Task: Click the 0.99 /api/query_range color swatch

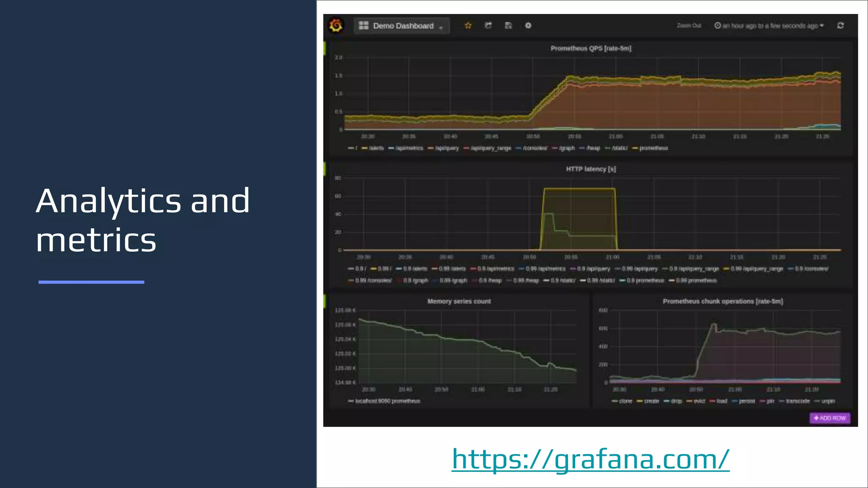Action: [x=726, y=269]
